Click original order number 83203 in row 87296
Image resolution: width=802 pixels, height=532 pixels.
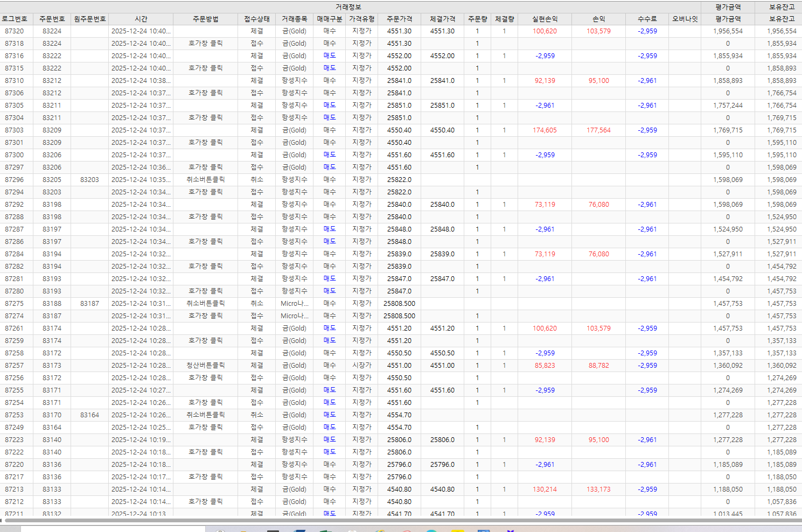tap(90, 180)
